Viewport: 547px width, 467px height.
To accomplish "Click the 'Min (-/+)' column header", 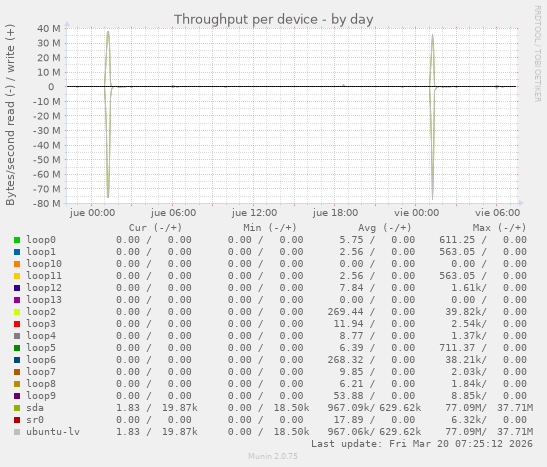I will 270,228.
